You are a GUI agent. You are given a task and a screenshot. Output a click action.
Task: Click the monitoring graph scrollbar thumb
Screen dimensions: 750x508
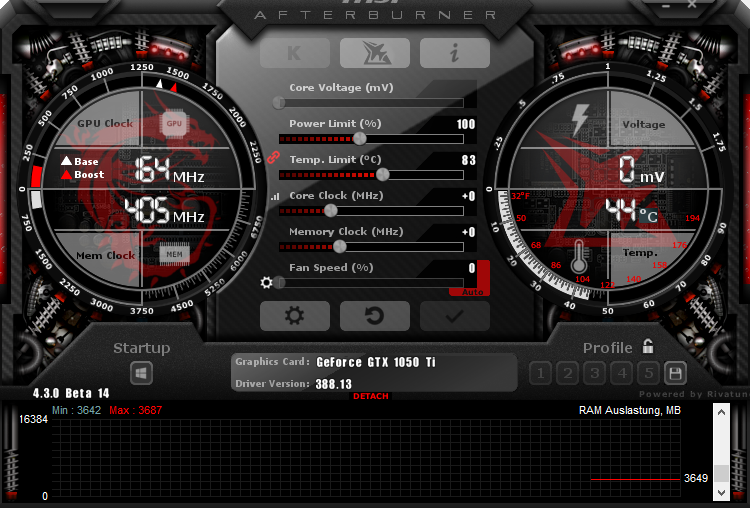tap(721, 473)
